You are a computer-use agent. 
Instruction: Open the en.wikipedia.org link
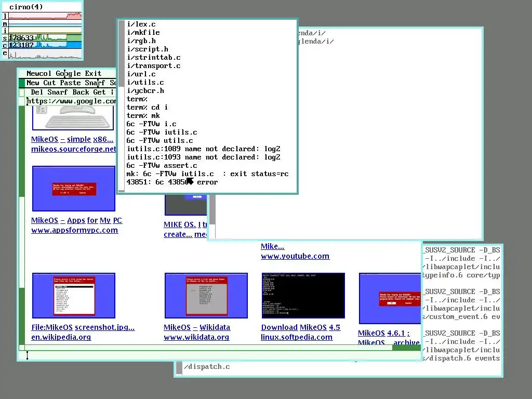coord(61,337)
